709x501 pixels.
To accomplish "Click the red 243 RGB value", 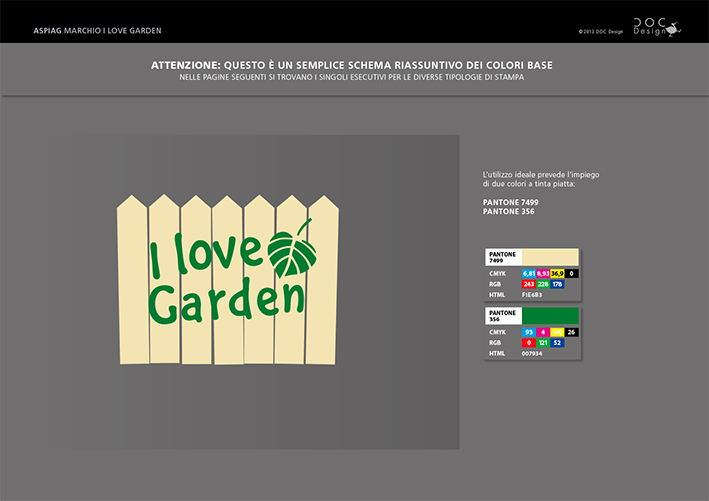I will point(529,284).
